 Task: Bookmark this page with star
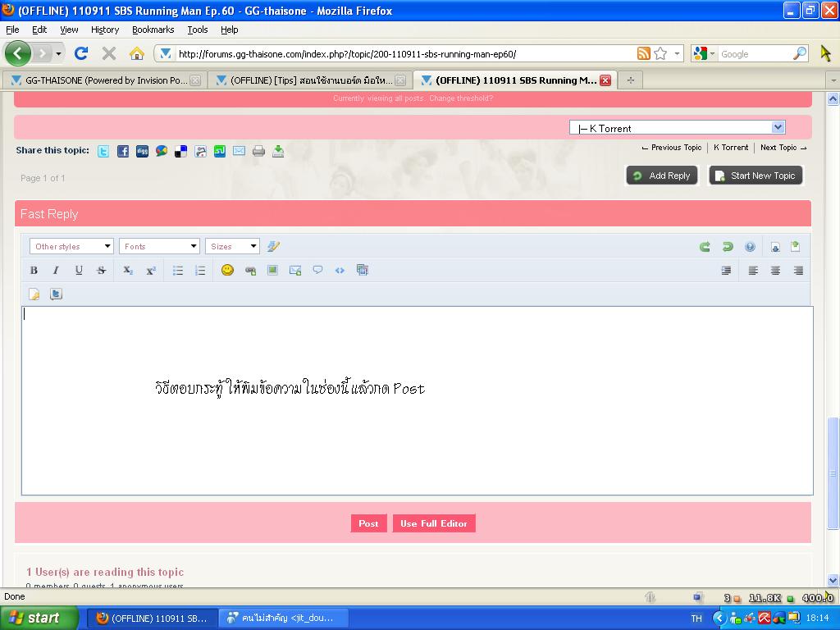(660, 53)
